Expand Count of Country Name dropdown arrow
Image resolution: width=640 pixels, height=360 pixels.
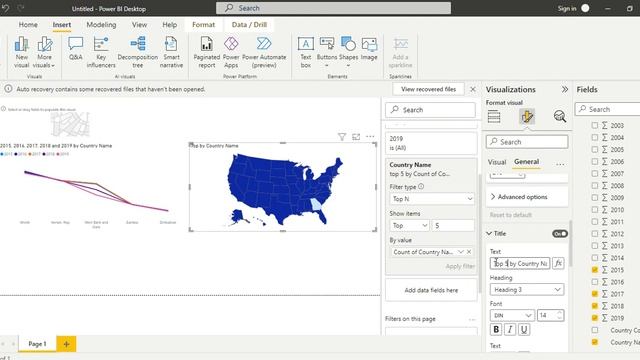[x=460, y=252]
